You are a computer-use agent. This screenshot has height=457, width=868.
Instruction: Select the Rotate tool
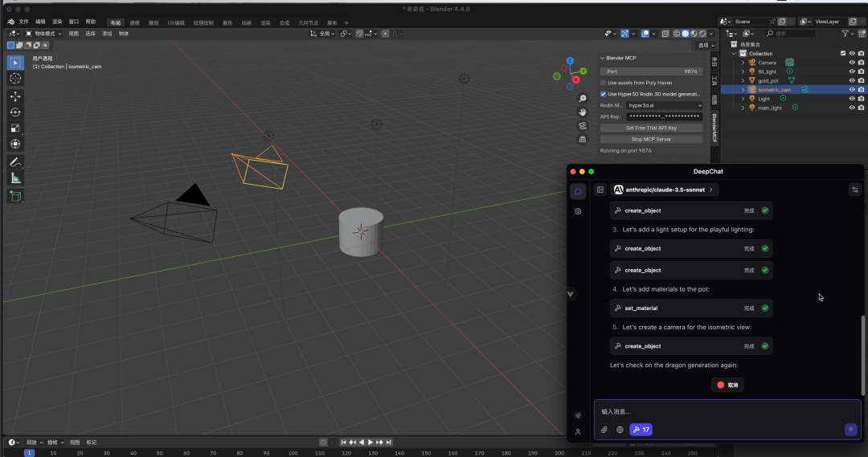[15, 112]
